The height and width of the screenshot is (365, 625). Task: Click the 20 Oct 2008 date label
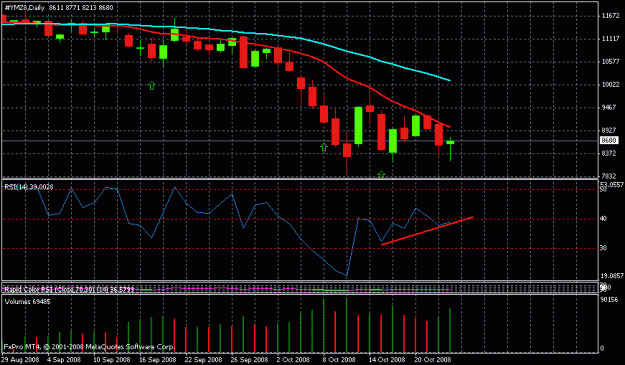(432, 359)
